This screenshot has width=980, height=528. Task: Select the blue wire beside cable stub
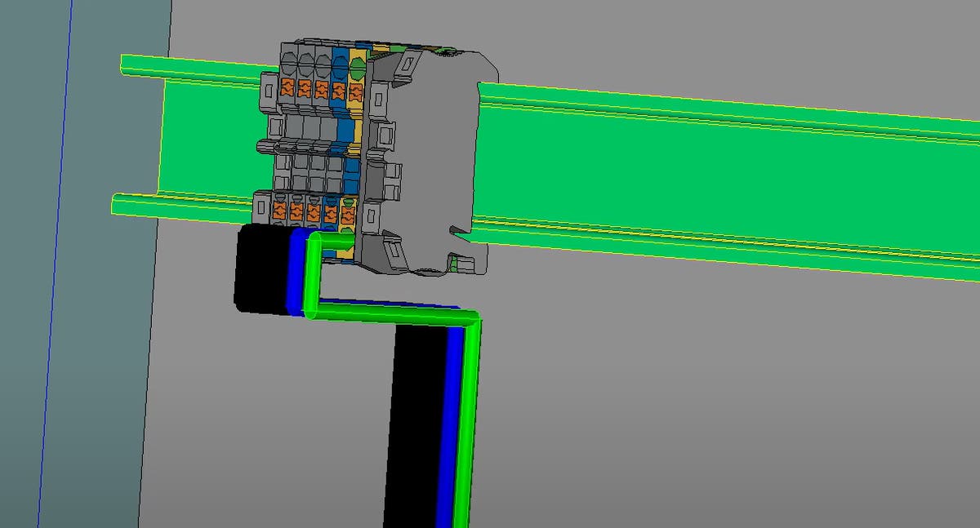[x=296, y=273]
